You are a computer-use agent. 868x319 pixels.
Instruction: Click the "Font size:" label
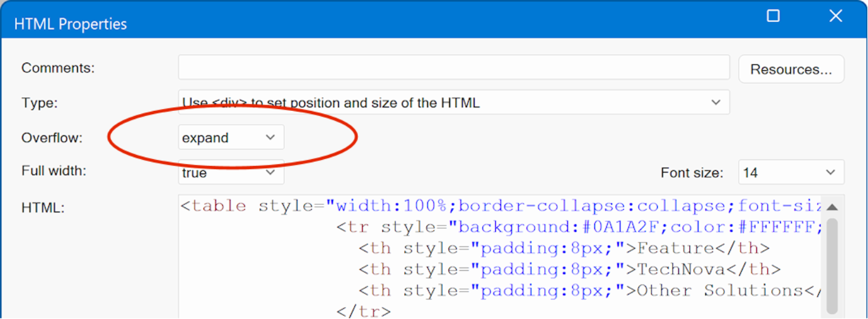point(692,172)
